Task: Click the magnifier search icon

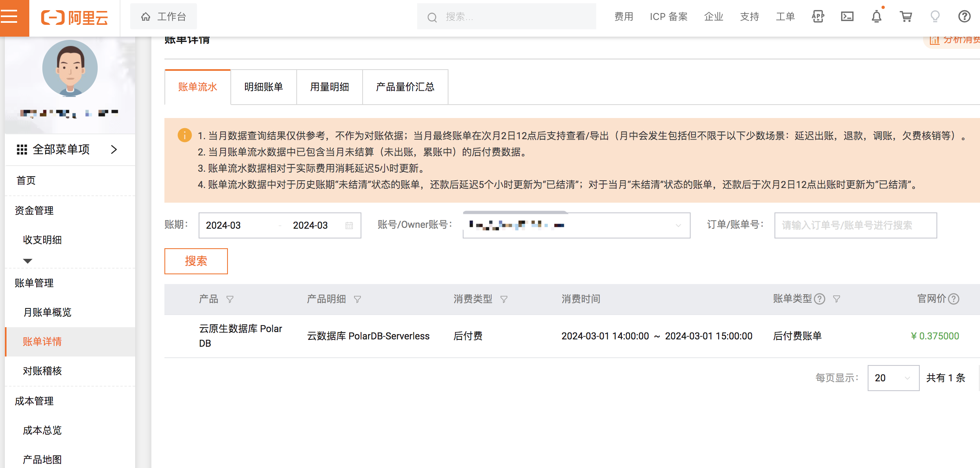Action: point(432,17)
